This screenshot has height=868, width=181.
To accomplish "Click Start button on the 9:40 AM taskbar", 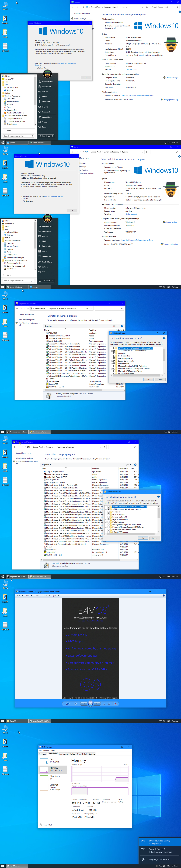I will [x=3, y=866].
